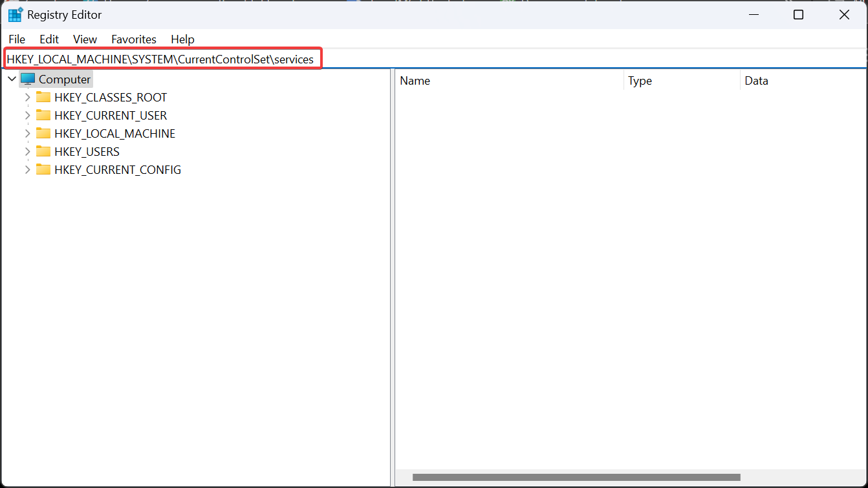
Task: Click the HKEY_CURRENT_CONFIG folder icon
Action: tap(43, 169)
